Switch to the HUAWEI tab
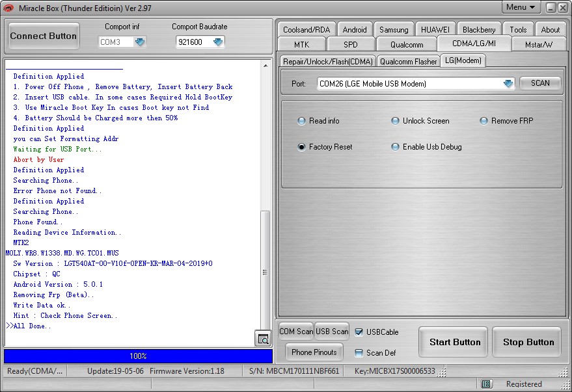The height and width of the screenshot is (392, 572). tap(435, 29)
